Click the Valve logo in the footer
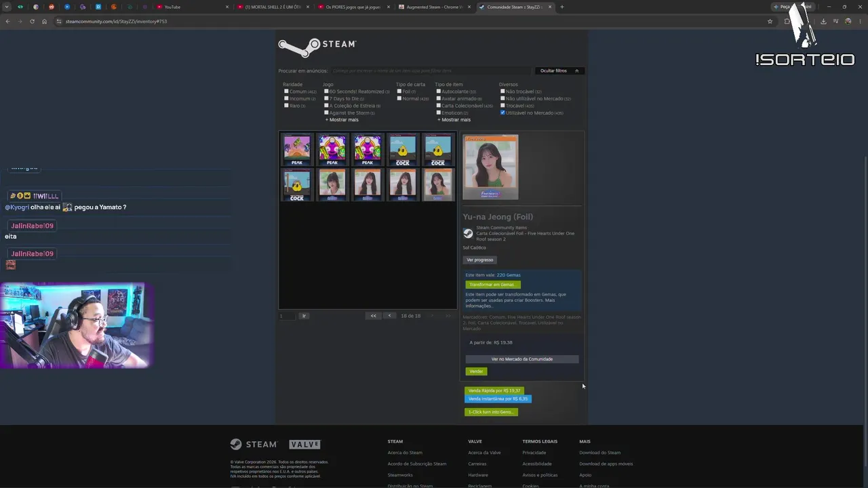868x488 pixels. 304,445
